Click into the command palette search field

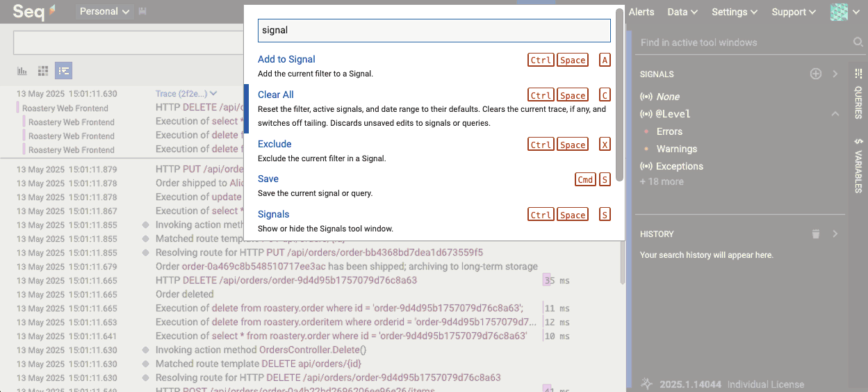(x=434, y=30)
